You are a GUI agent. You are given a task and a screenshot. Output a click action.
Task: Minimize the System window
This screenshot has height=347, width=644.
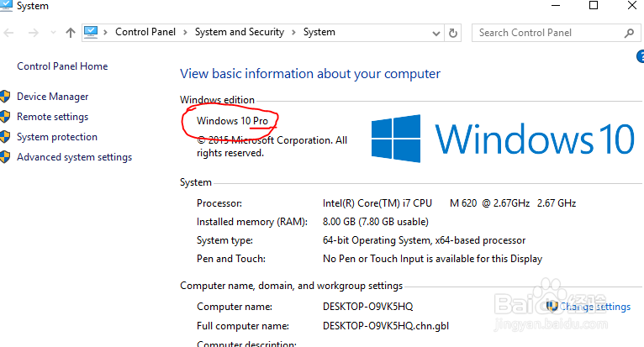556,6
